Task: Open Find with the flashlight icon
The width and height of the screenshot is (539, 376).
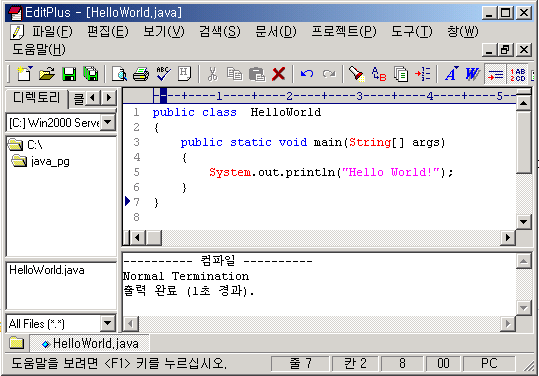Action: point(356,74)
